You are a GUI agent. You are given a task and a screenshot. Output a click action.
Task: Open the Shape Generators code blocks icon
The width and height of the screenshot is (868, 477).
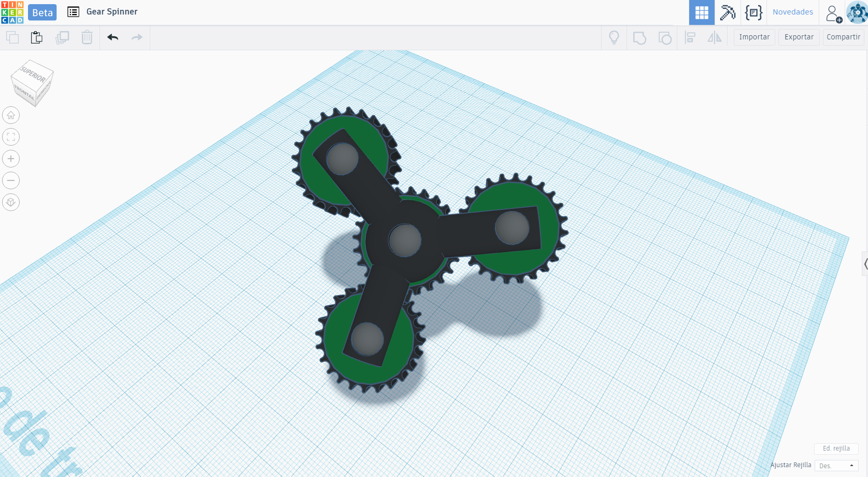point(754,12)
